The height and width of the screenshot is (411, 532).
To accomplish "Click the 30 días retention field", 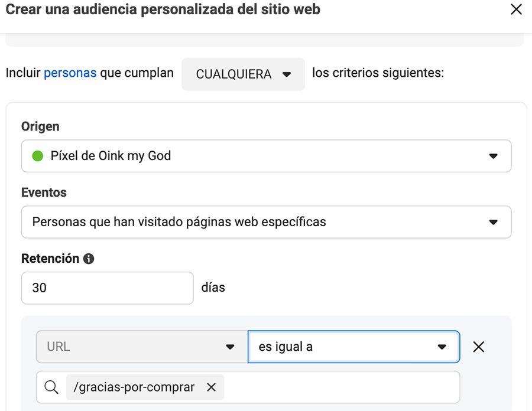I will point(106,288).
